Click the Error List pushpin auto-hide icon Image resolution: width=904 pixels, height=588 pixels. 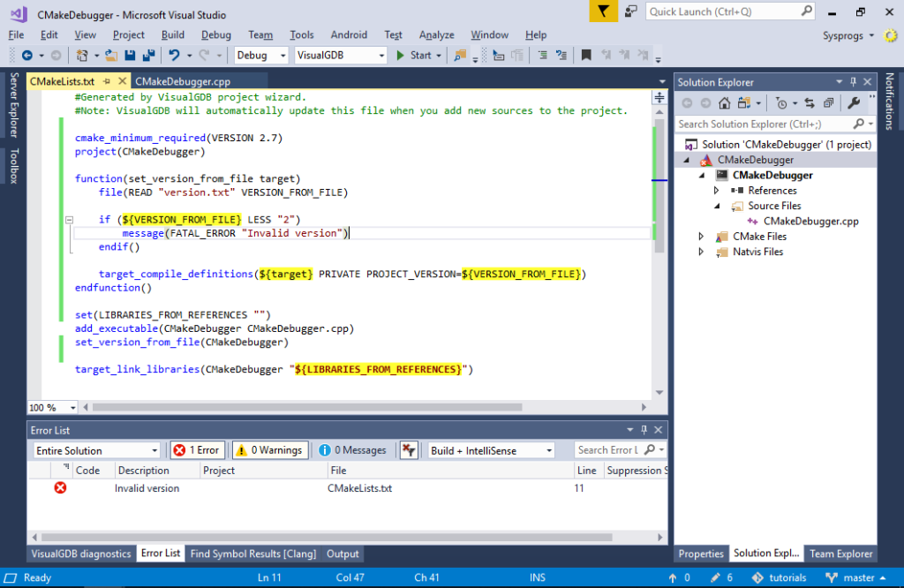point(644,429)
